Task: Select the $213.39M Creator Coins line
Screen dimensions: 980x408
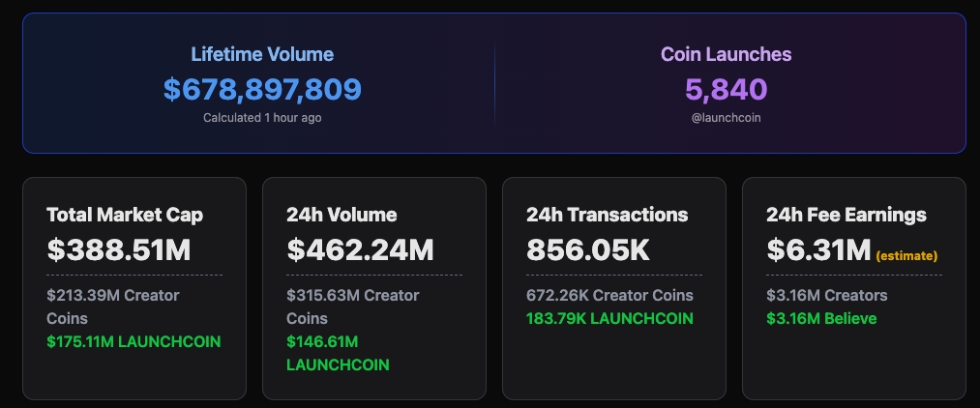Action: click(113, 306)
